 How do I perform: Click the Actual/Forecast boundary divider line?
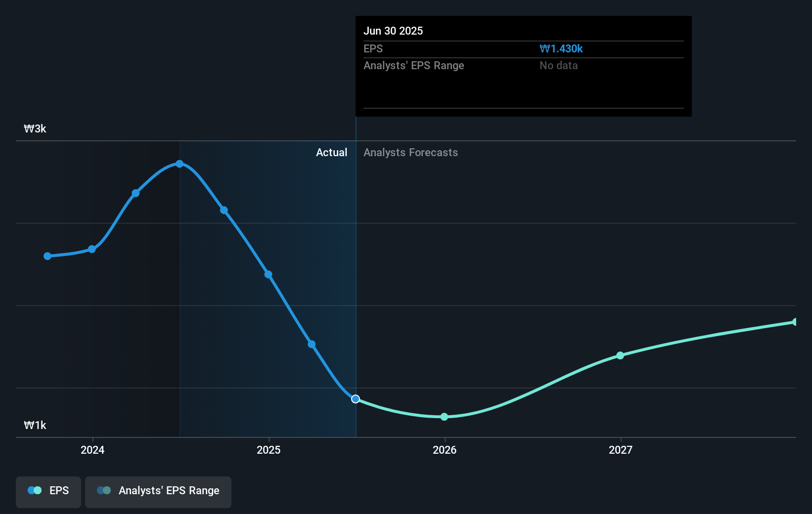[x=355, y=277]
